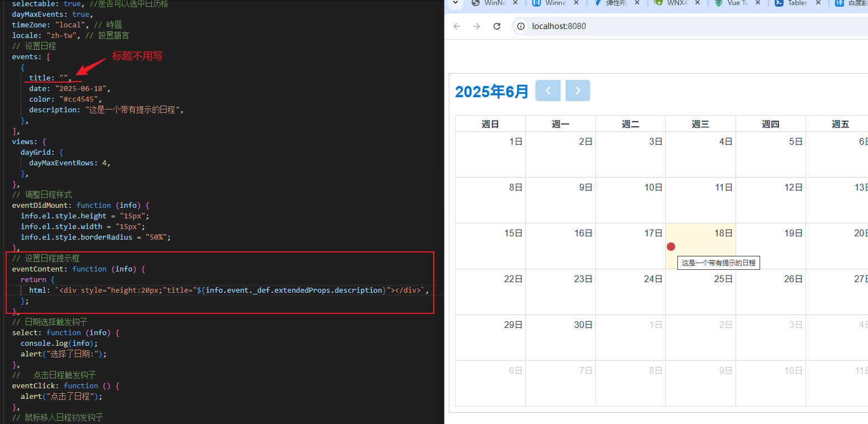
Task: Click the red event dot on 18日
Action: pyautogui.click(x=671, y=246)
